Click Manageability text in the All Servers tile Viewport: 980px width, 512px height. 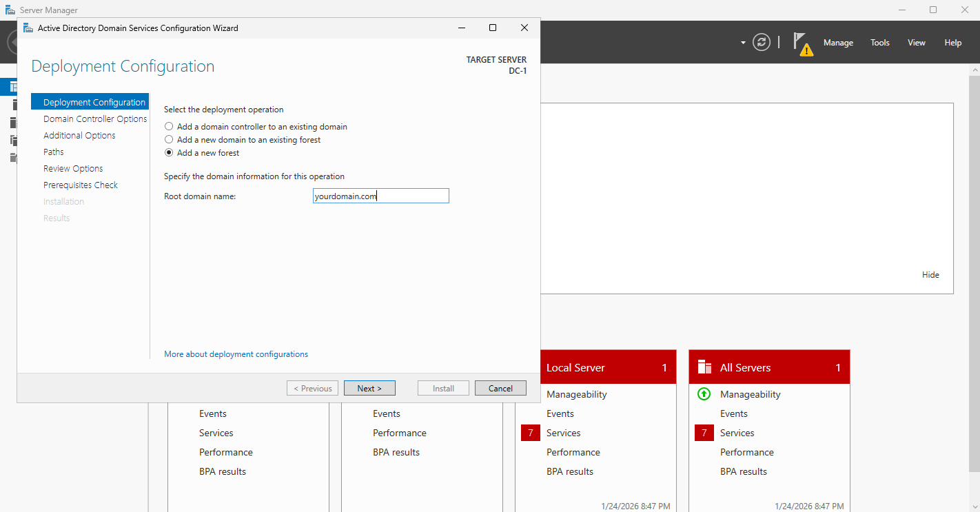751,394
